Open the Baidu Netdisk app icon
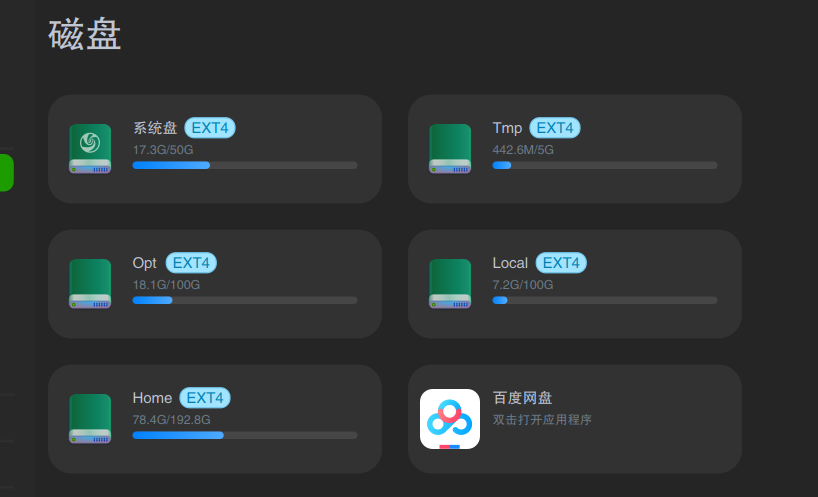Screen dimensions: 818x497 450,419
